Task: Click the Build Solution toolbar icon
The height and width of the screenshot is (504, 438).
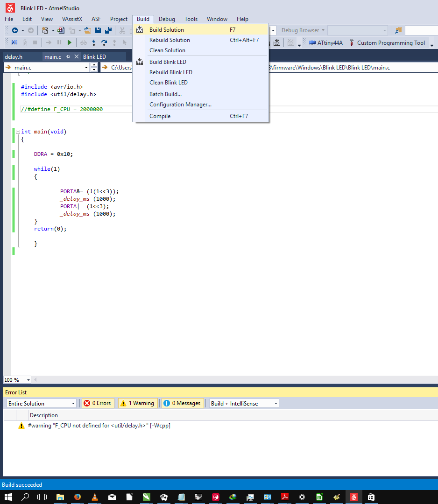Action: coord(277,42)
